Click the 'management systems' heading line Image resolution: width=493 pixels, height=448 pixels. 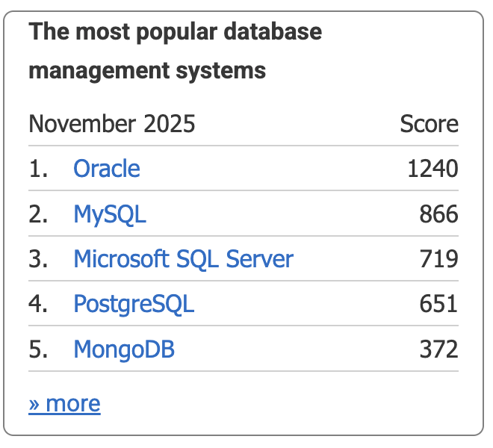(x=147, y=71)
